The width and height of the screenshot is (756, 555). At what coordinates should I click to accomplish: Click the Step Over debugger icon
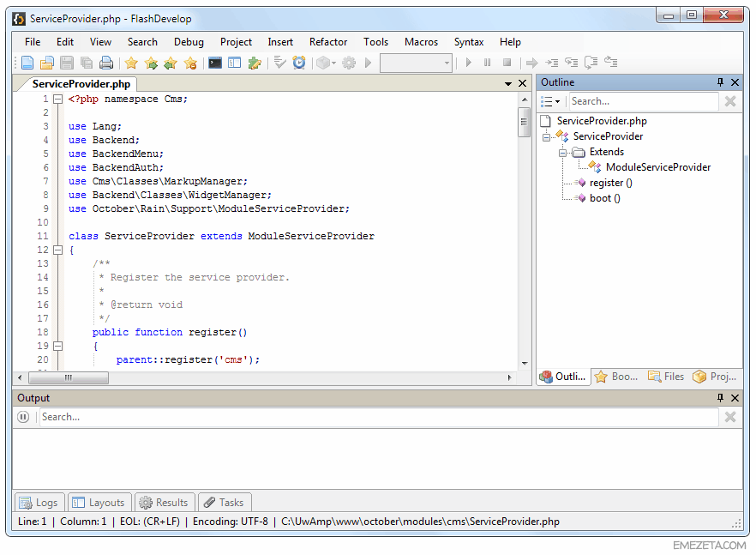572,63
